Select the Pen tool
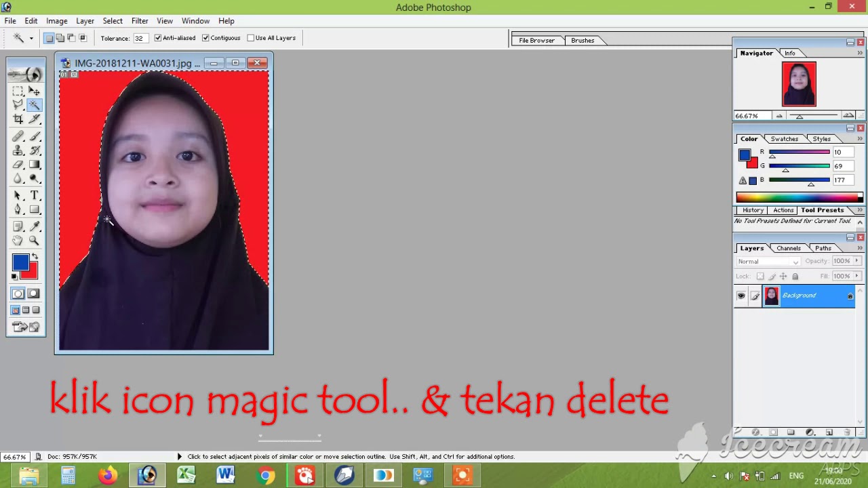 (x=18, y=210)
